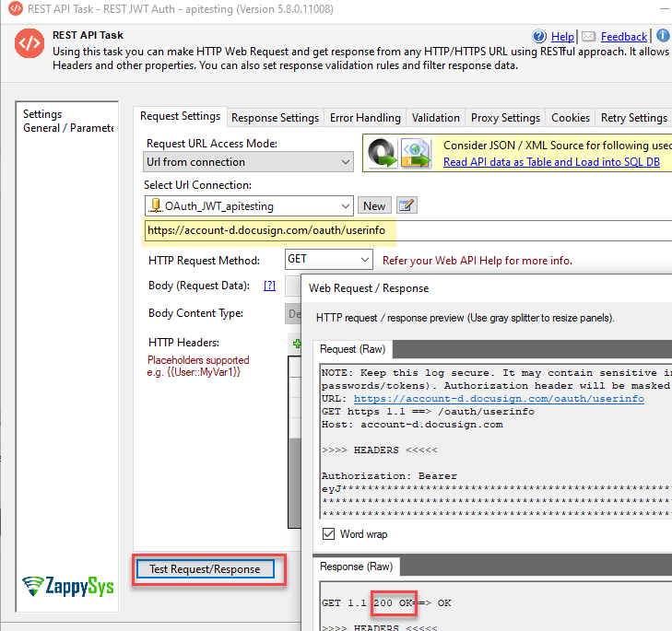Click '200 OK' status in response

(x=393, y=603)
